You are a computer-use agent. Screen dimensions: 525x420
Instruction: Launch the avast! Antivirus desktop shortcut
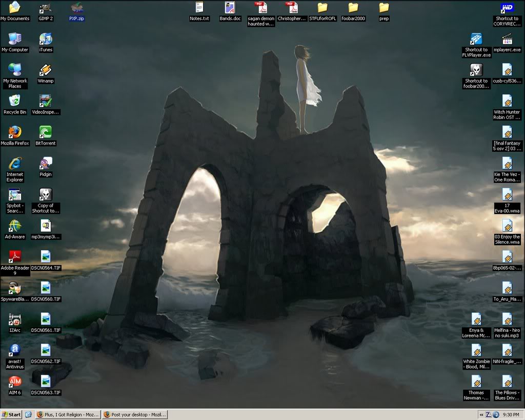tap(15, 350)
